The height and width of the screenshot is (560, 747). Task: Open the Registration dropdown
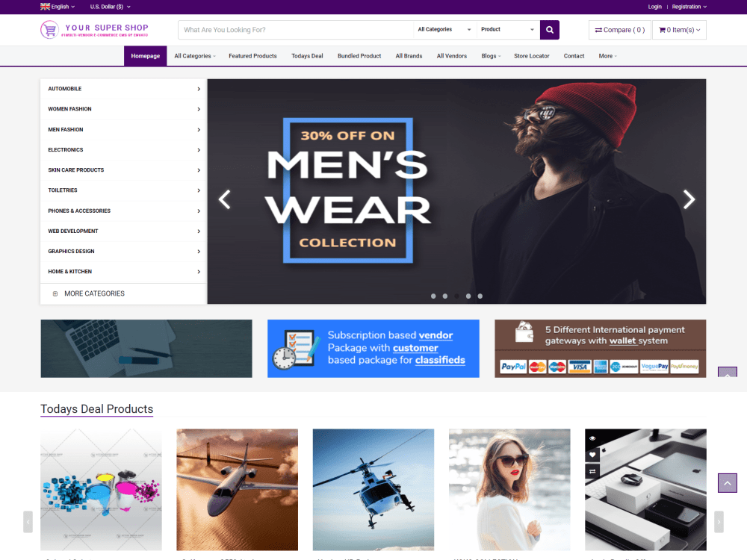(x=689, y=7)
